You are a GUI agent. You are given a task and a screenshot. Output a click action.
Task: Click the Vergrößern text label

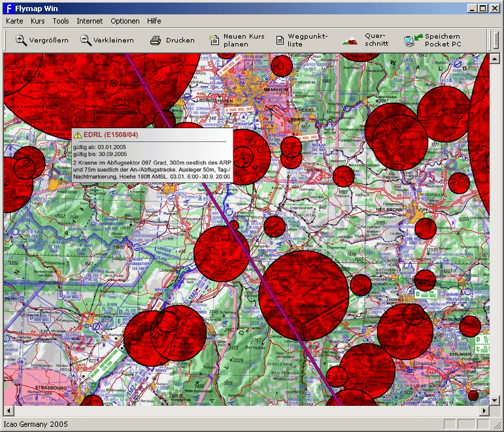point(49,40)
